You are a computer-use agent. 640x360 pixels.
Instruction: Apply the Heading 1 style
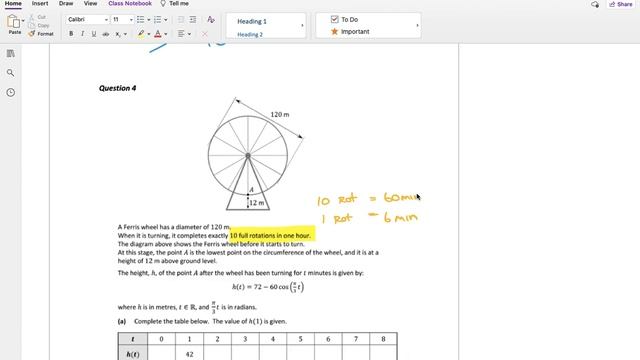(252, 21)
